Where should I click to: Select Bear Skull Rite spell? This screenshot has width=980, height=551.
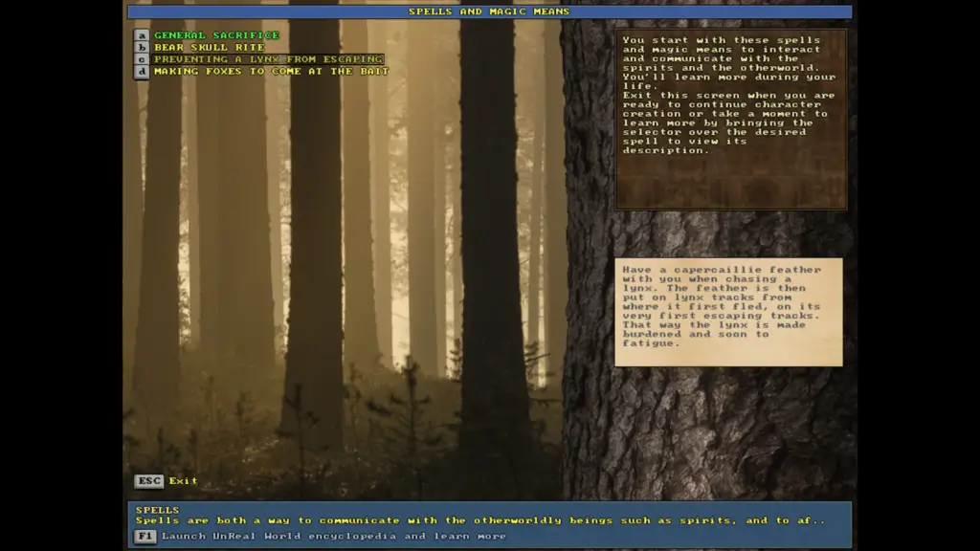pyautogui.click(x=210, y=48)
